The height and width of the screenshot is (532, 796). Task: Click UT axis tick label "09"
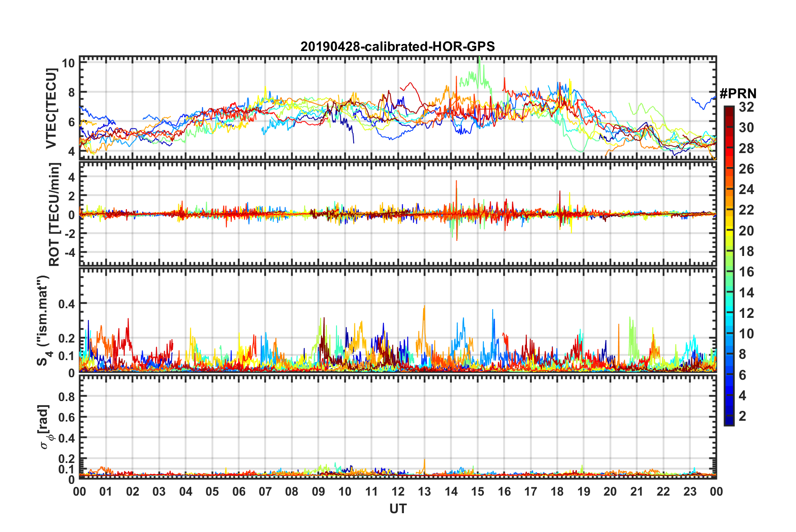point(318,491)
